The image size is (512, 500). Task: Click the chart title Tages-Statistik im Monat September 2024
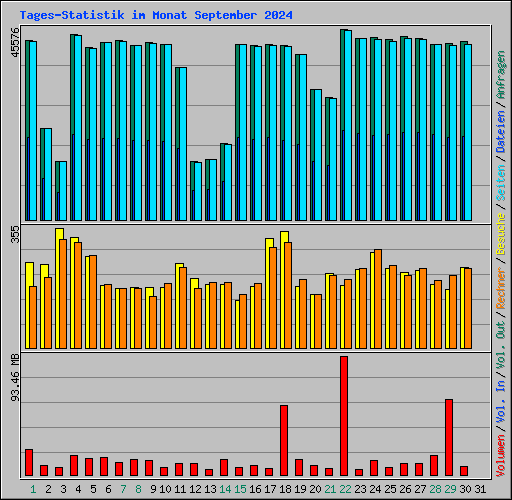[x=156, y=15]
